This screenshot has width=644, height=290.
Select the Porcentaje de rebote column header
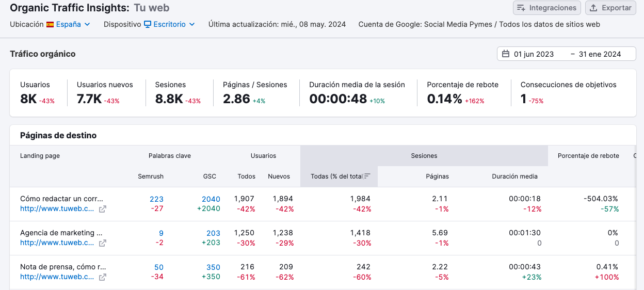(588, 156)
